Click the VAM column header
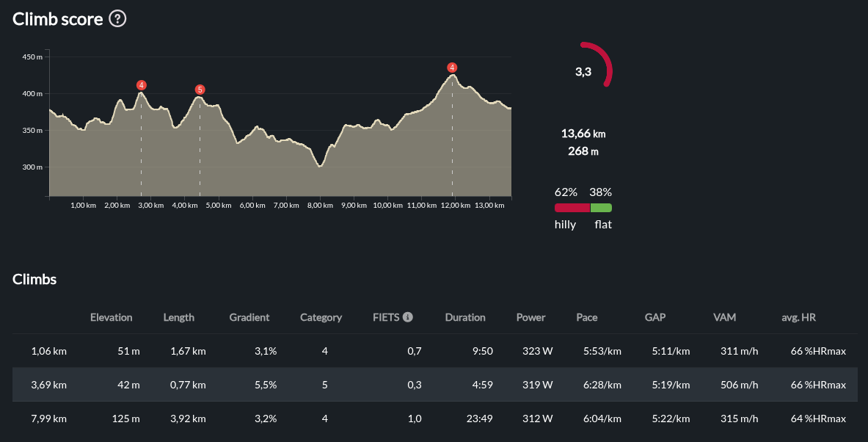The height and width of the screenshot is (442, 868). pyautogui.click(x=724, y=317)
